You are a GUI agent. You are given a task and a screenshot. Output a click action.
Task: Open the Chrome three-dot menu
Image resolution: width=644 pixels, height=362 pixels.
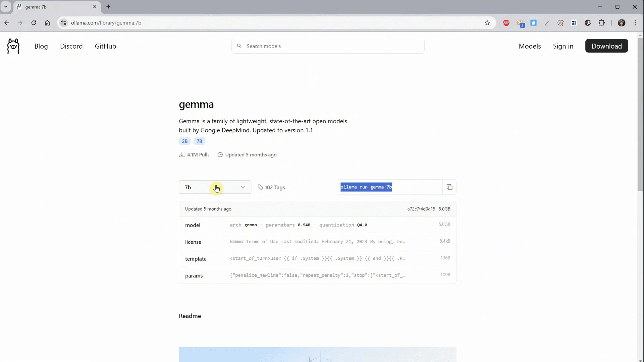click(x=635, y=23)
